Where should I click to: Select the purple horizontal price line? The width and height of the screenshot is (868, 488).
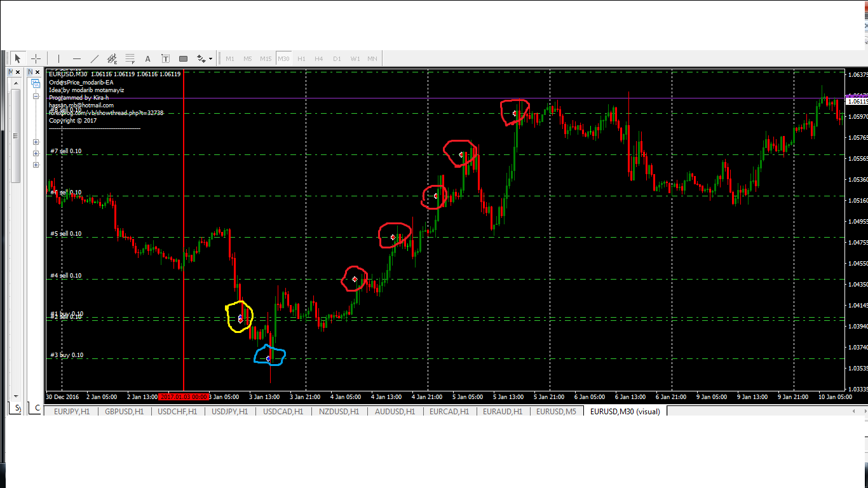pos(445,98)
